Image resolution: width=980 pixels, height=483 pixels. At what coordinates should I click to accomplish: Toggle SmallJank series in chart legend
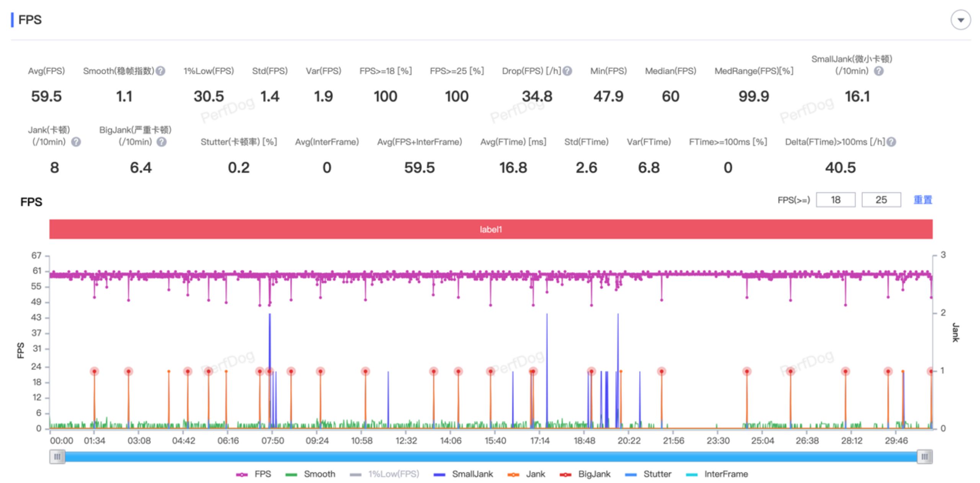pos(463,474)
